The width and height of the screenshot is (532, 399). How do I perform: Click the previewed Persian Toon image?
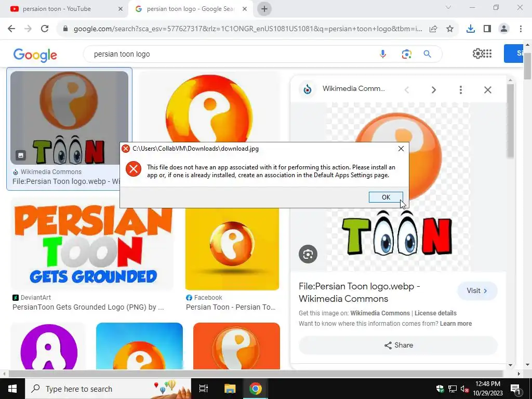point(398,187)
